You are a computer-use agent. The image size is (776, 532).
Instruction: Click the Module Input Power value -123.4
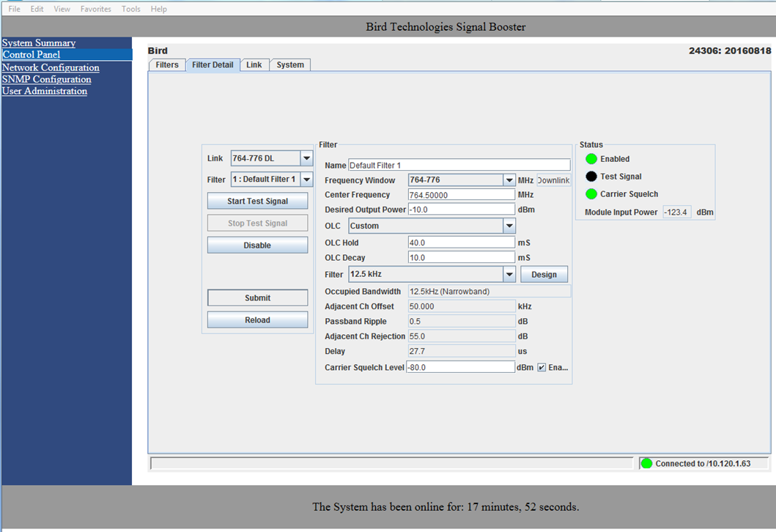677,213
